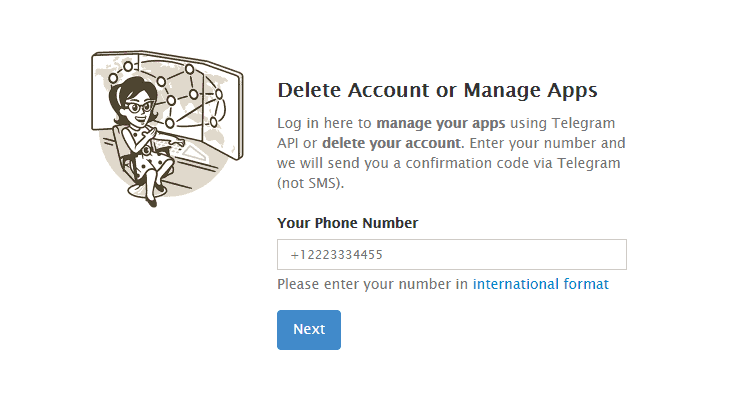The image size is (734, 395).
Task: Click the Delete Account or Manage Apps heading
Action: click(x=437, y=90)
